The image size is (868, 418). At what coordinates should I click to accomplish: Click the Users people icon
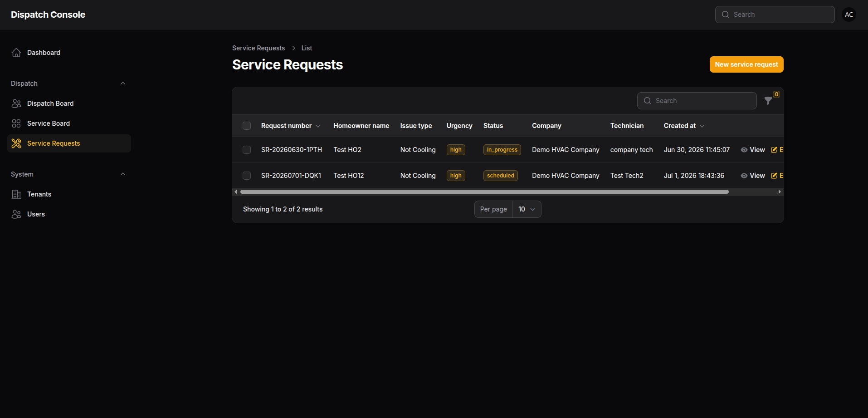point(16,214)
